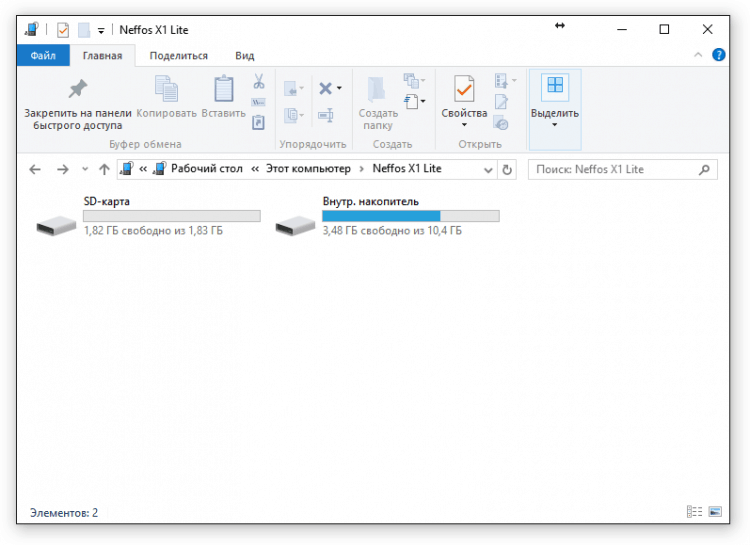This screenshot has height=545, width=750.
Task: Collapse the ribbon with the chevron
Action: point(701,55)
